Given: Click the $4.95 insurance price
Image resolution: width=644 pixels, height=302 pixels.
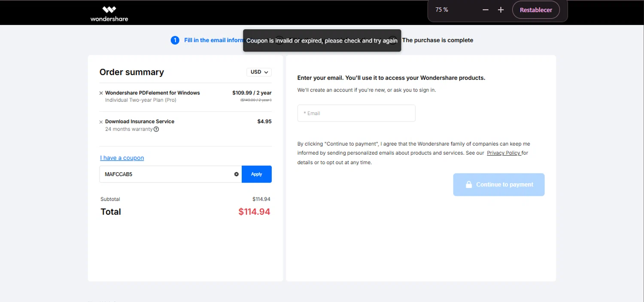Looking at the screenshot, I should click(264, 122).
